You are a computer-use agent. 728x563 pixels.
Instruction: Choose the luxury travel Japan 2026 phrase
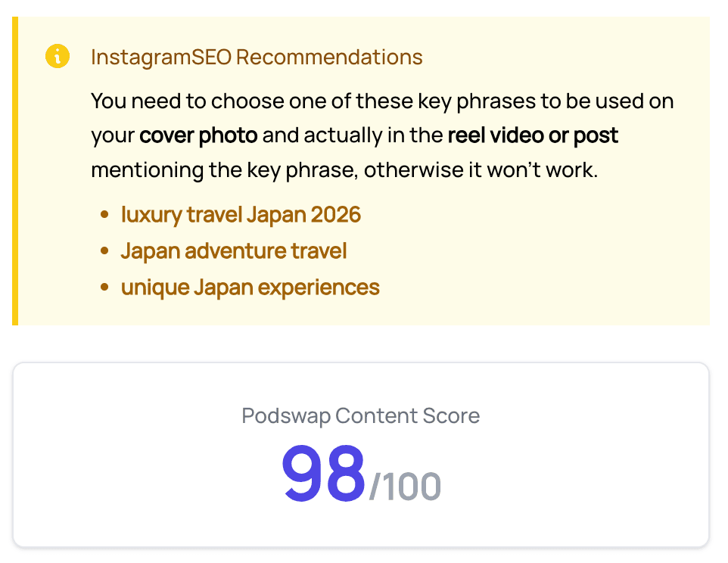(241, 215)
